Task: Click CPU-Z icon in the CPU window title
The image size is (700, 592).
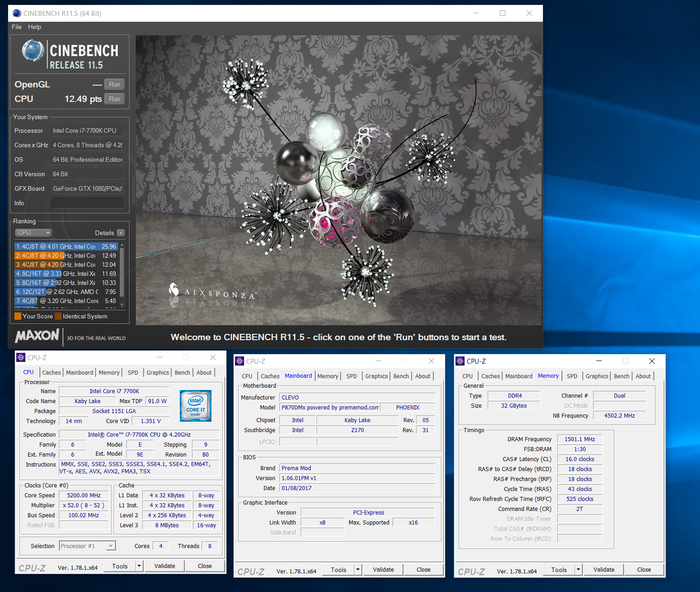Action: point(21,357)
